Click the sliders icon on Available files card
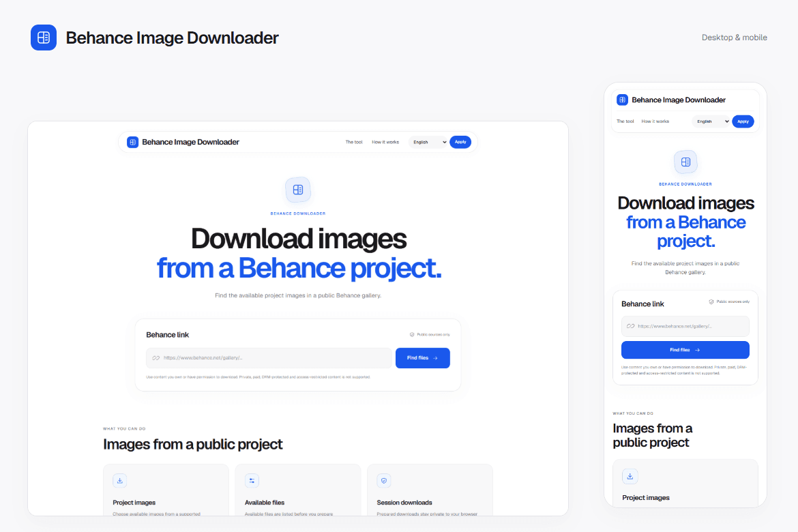Screen dimensions: 798x532 pos(252,481)
